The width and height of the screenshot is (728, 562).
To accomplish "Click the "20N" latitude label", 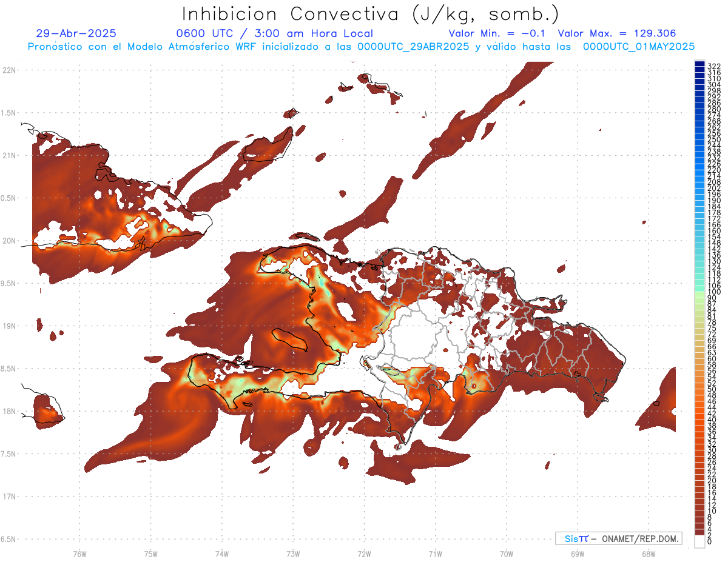I will coord(9,241).
